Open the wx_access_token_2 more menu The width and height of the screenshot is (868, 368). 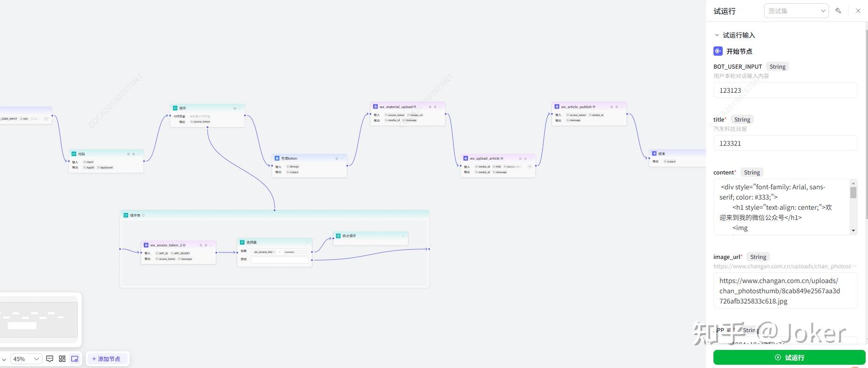coord(211,245)
